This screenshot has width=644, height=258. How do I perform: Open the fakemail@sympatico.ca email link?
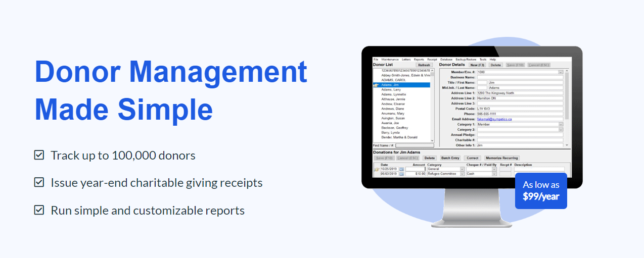(x=494, y=119)
